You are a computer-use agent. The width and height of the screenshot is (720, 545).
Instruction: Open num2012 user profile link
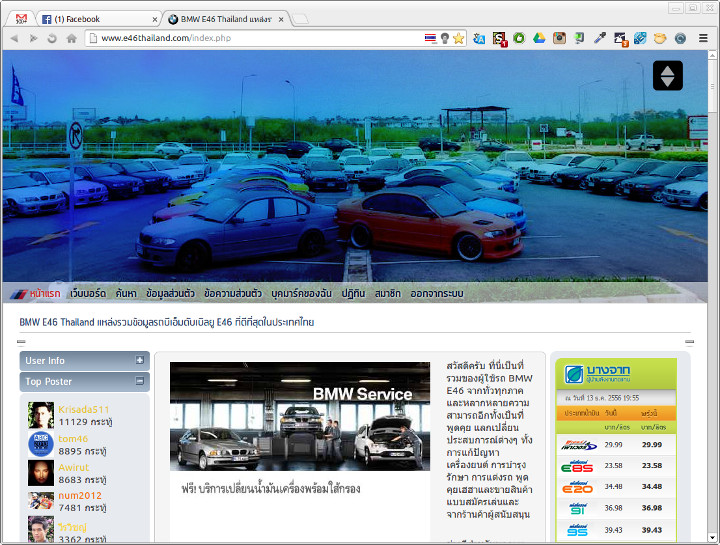pyautogui.click(x=80, y=495)
